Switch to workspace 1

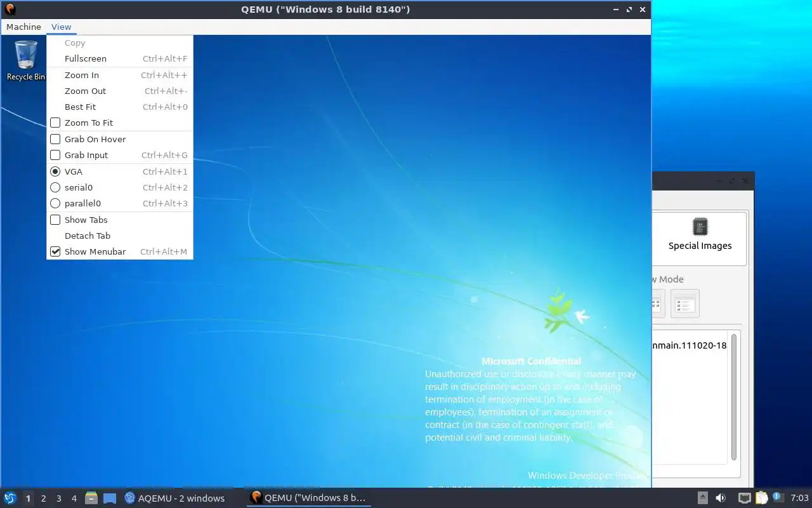coord(28,498)
